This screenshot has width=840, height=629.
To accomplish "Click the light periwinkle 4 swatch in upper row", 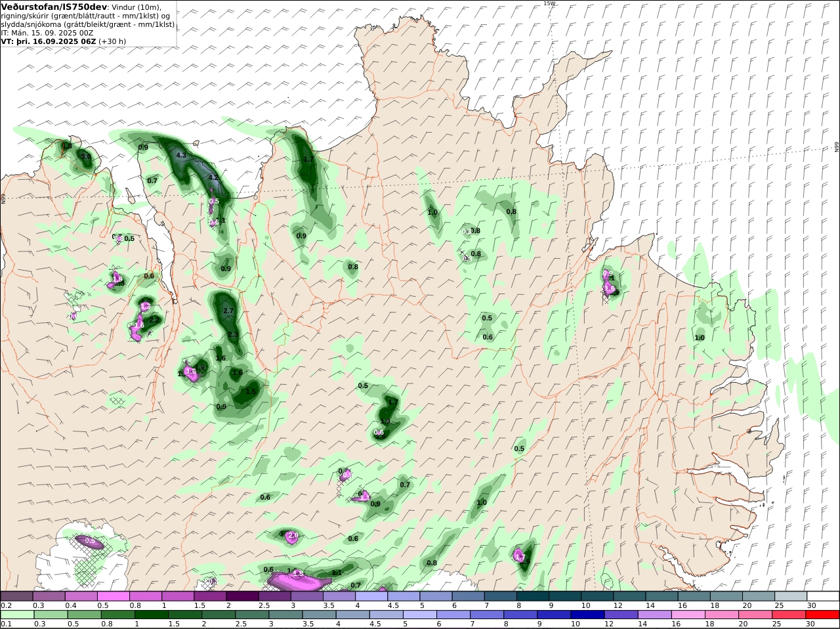I will coord(371,596).
